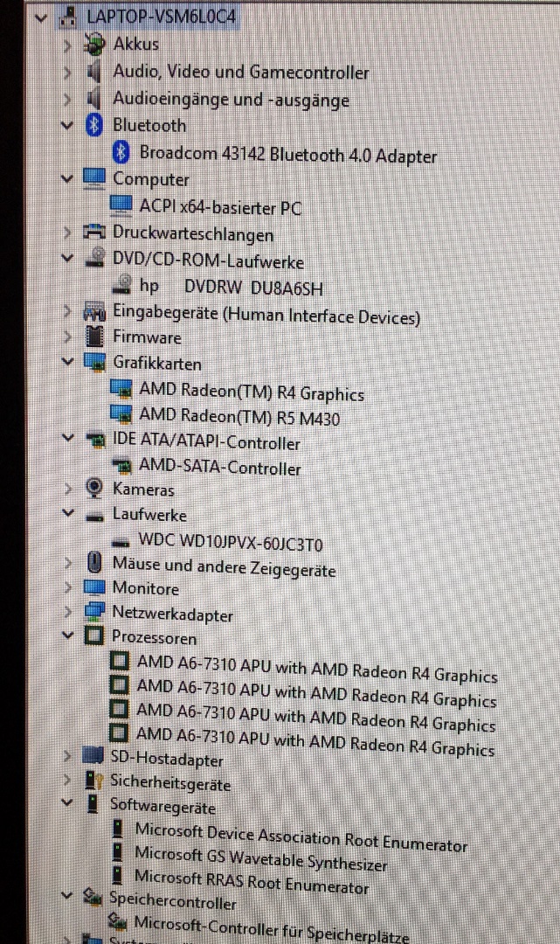The width and height of the screenshot is (560, 944).
Task: Select the SD-Hostadapter category label
Action: point(167,759)
